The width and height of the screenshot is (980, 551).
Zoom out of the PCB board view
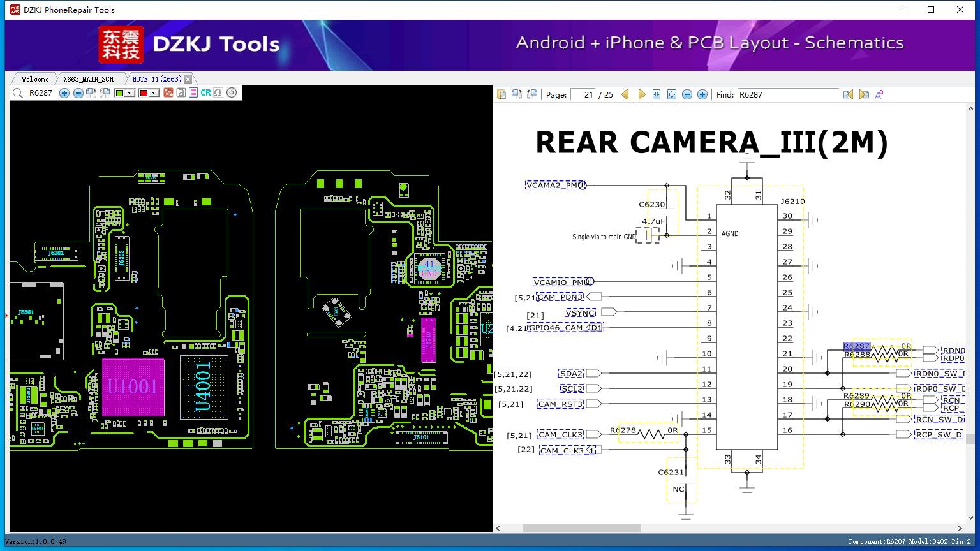pos(78,93)
